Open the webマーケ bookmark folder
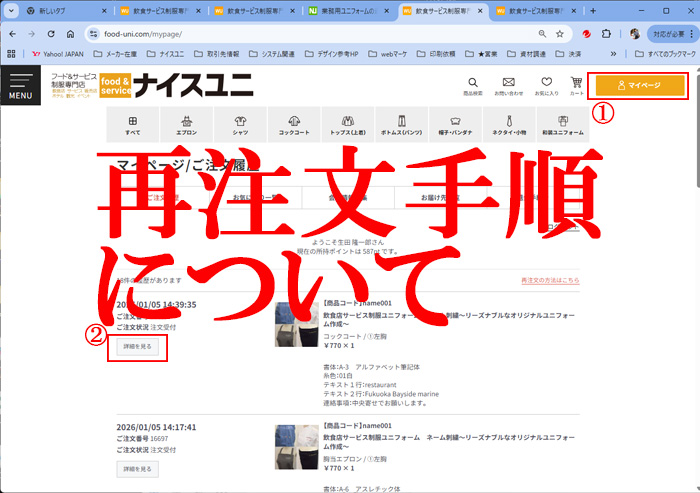This screenshot has width=700, height=493. pos(388,54)
